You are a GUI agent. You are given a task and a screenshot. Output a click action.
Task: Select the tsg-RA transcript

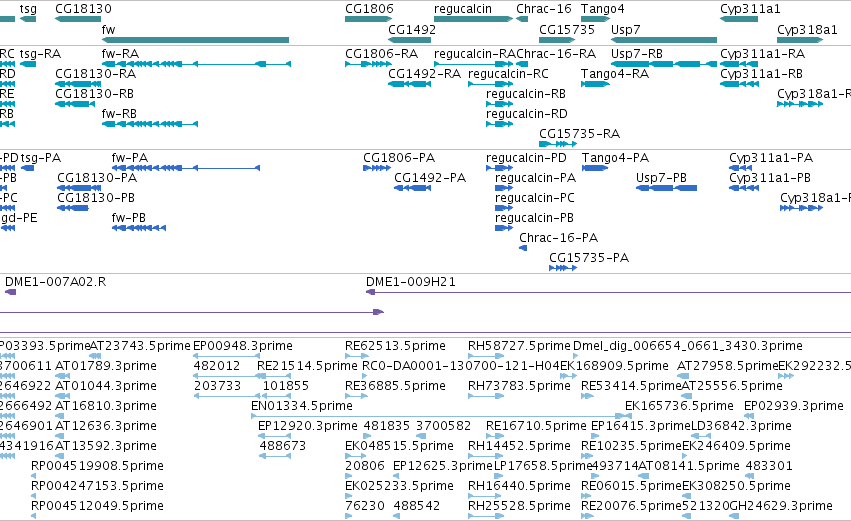pyautogui.click(x=28, y=64)
